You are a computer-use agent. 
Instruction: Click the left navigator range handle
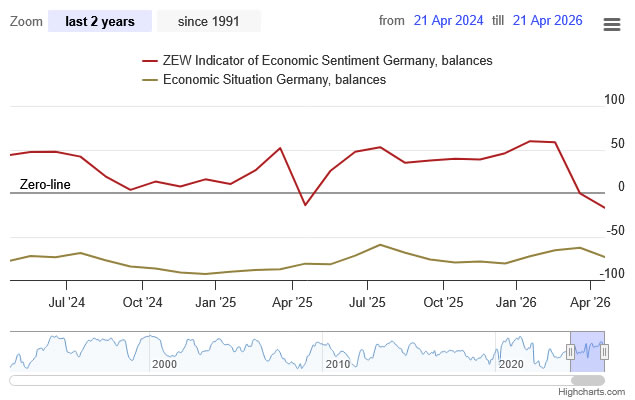pyautogui.click(x=570, y=351)
